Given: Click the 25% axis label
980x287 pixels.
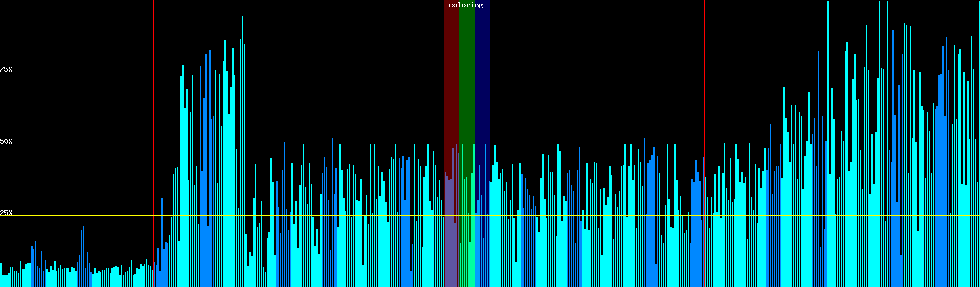Looking at the screenshot, I should tap(6, 213).
